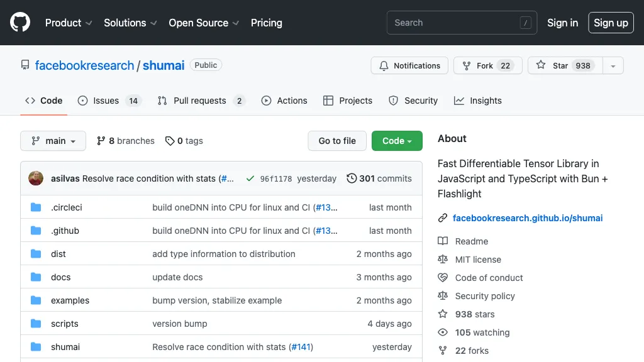Expand the Product menu dropdown

[x=69, y=23]
